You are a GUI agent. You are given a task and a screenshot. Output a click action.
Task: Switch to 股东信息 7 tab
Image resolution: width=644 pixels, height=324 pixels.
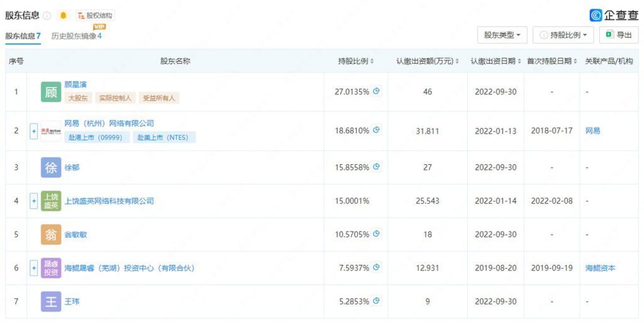(23, 36)
